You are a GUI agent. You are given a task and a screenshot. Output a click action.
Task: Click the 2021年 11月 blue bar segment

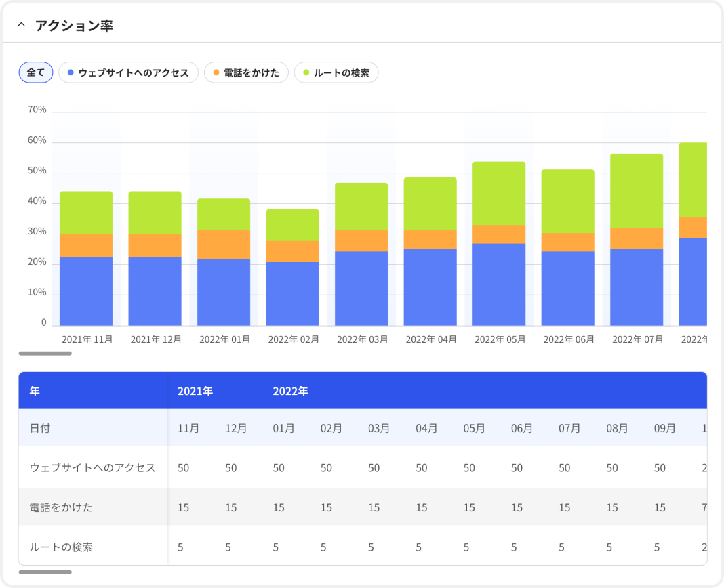pyautogui.click(x=86, y=291)
